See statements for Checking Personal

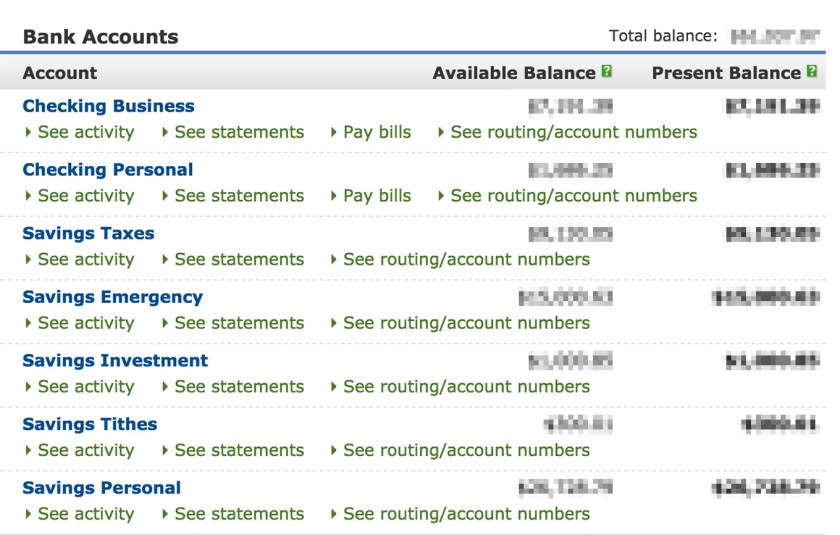click(x=238, y=196)
